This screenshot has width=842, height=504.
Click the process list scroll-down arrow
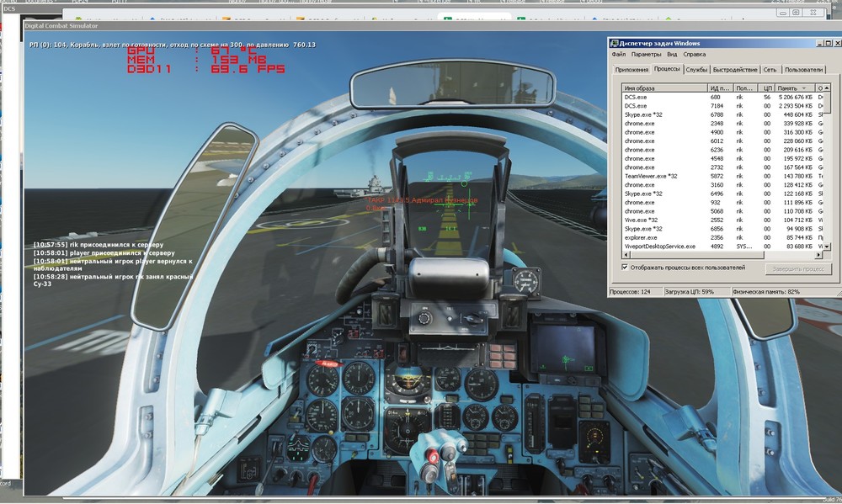click(x=828, y=247)
